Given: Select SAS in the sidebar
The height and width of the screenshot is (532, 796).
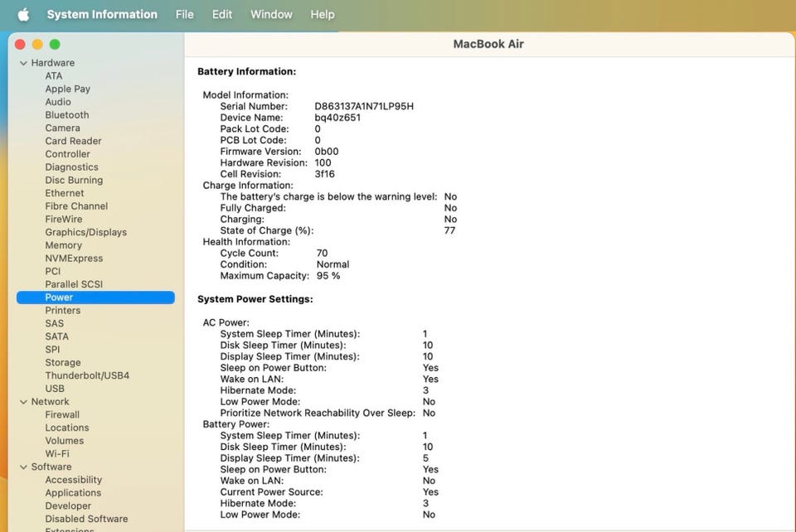Looking at the screenshot, I should [55, 323].
